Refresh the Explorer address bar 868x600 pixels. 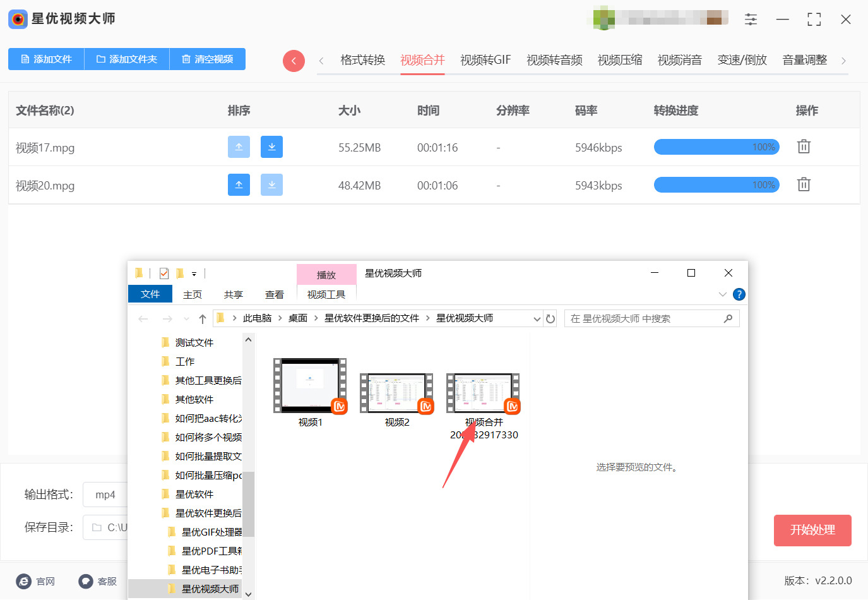click(550, 319)
